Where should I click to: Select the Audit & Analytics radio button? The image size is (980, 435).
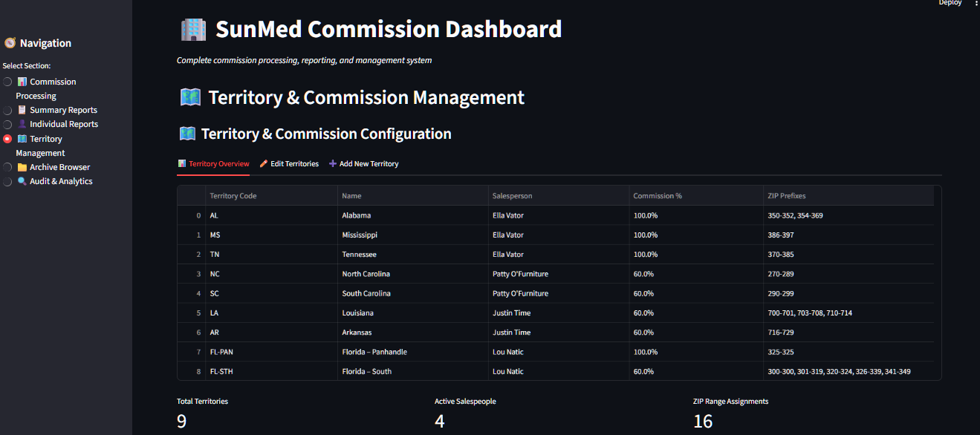pyautogui.click(x=7, y=180)
